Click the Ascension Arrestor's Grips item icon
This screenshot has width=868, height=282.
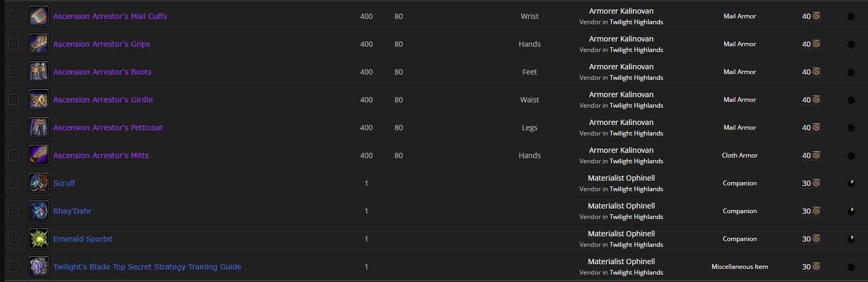[x=39, y=44]
